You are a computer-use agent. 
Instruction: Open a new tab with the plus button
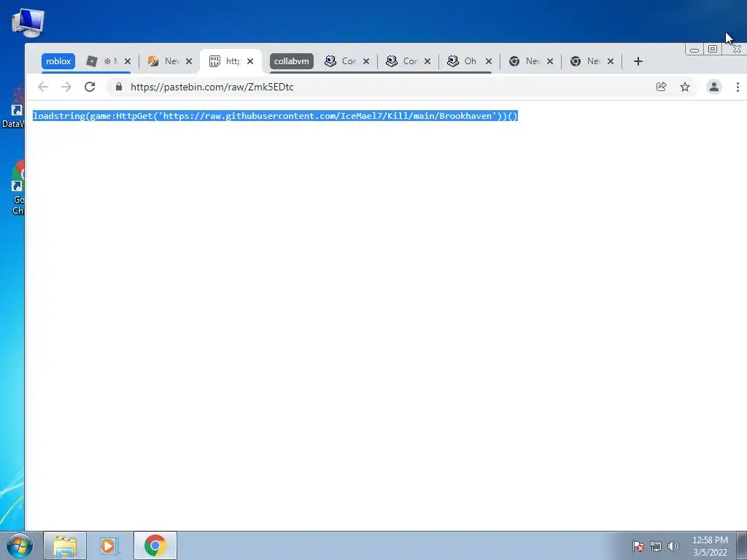click(638, 61)
